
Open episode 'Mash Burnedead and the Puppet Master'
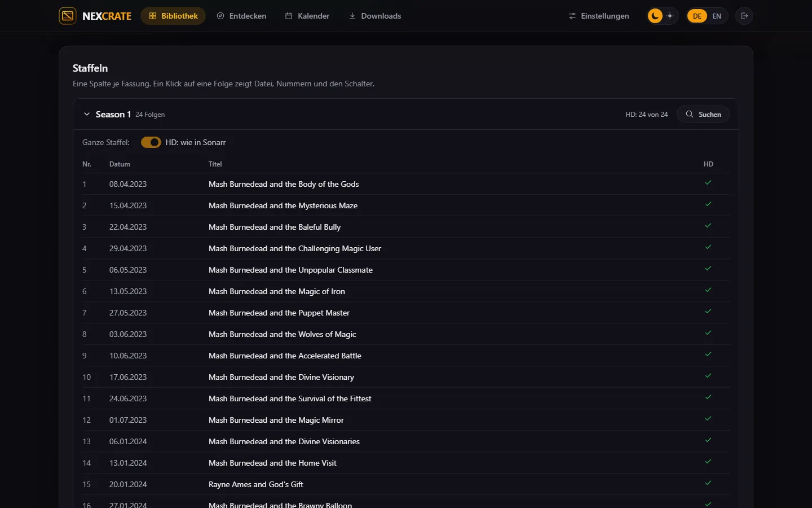279,313
